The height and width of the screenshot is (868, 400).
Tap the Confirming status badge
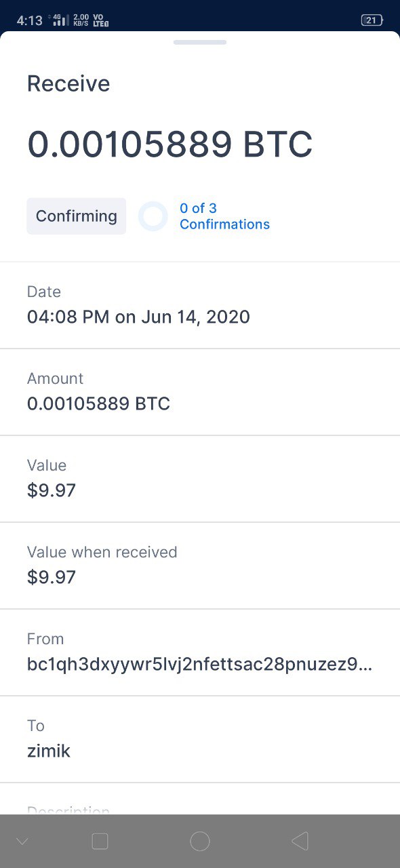click(x=77, y=216)
